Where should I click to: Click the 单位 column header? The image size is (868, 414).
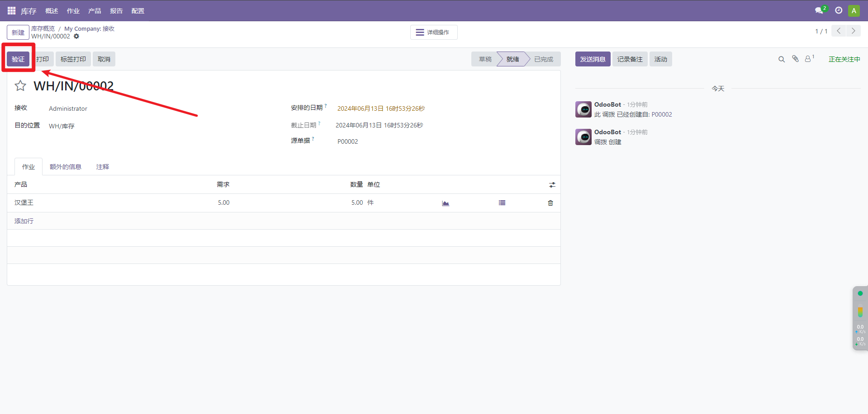point(374,184)
